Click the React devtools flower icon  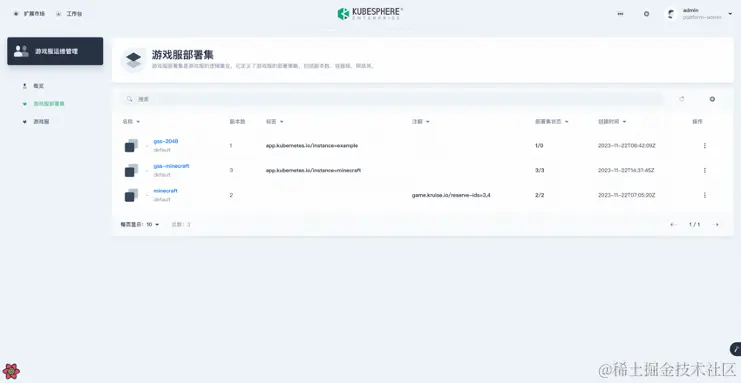coord(11,372)
